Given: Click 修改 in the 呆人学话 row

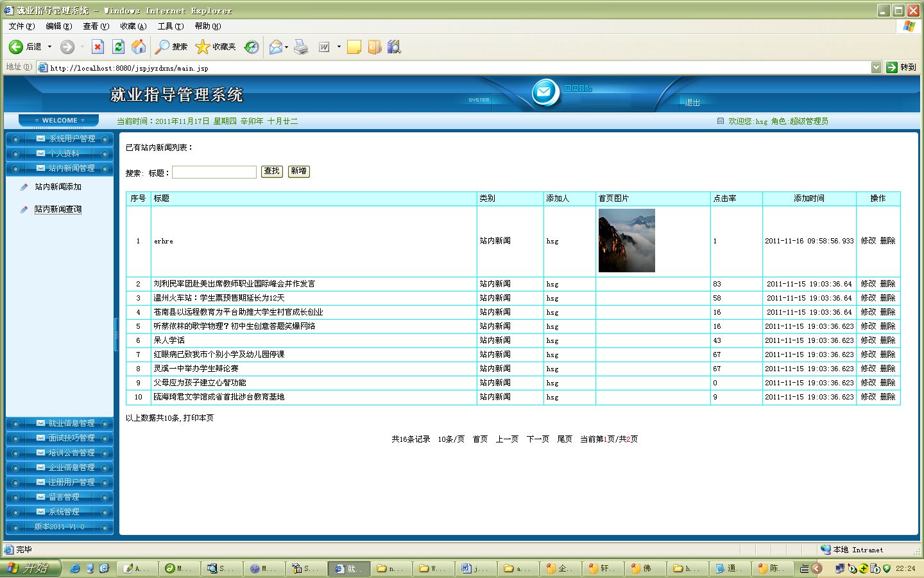Looking at the screenshot, I should pyautogui.click(x=868, y=340).
